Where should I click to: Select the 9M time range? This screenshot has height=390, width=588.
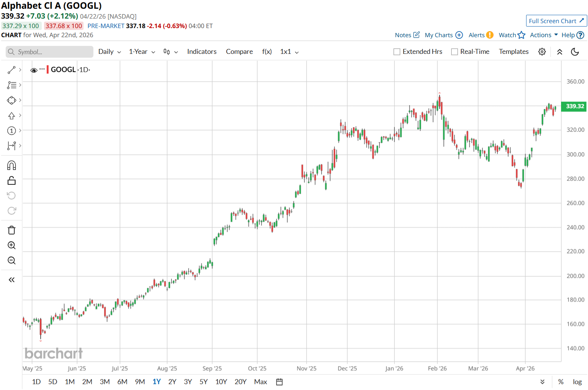(x=140, y=382)
